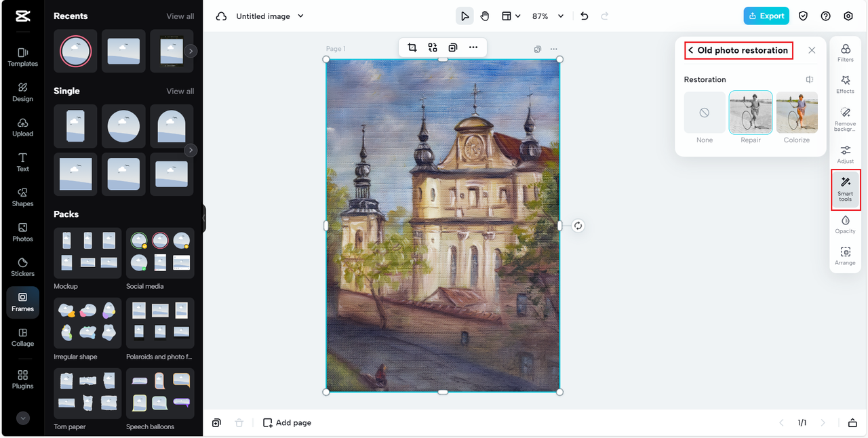This screenshot has height=438, width=868.
Task: Open the Arrange tool
Action: pyautogui.click(x=846, y=256)
